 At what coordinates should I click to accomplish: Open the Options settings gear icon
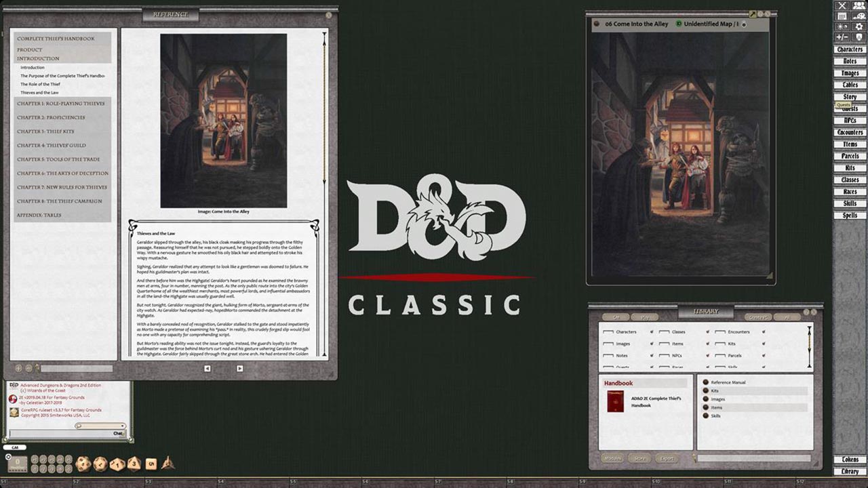point(859,27)
